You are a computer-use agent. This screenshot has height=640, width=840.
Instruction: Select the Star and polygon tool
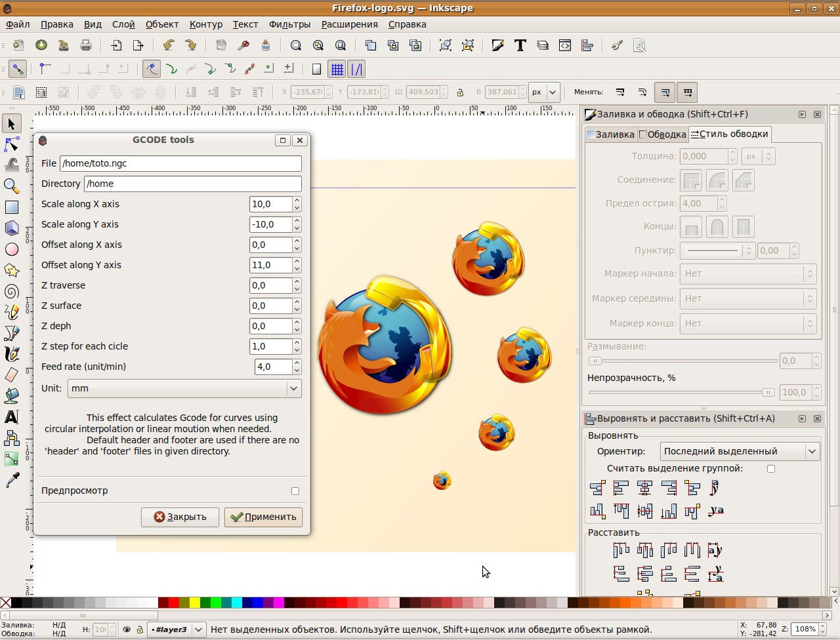(x=12, y=270)
